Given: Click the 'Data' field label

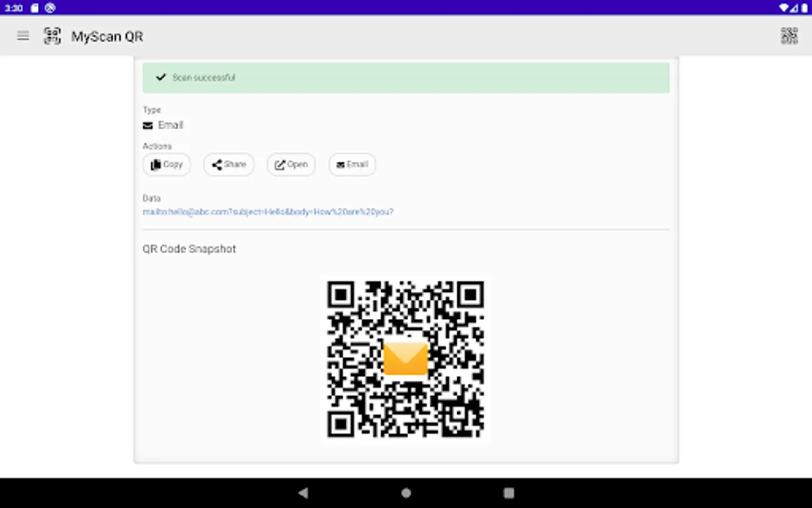Looking at the screenshot, I should tap(152, 198).
